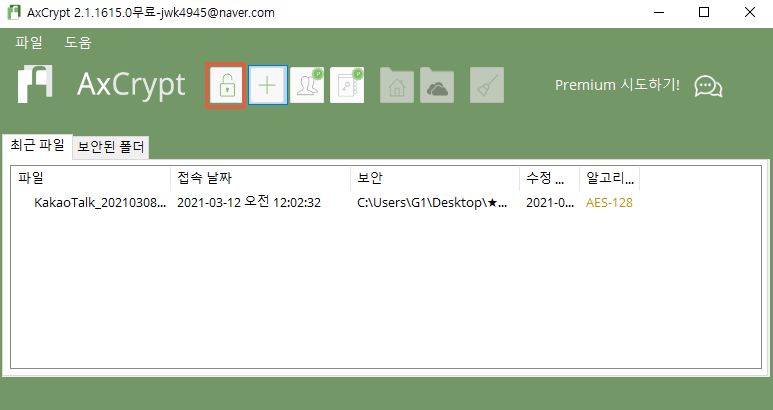Click the cloud storage folder icon
This screenshot has height=410, width=773.
[437, 85]
